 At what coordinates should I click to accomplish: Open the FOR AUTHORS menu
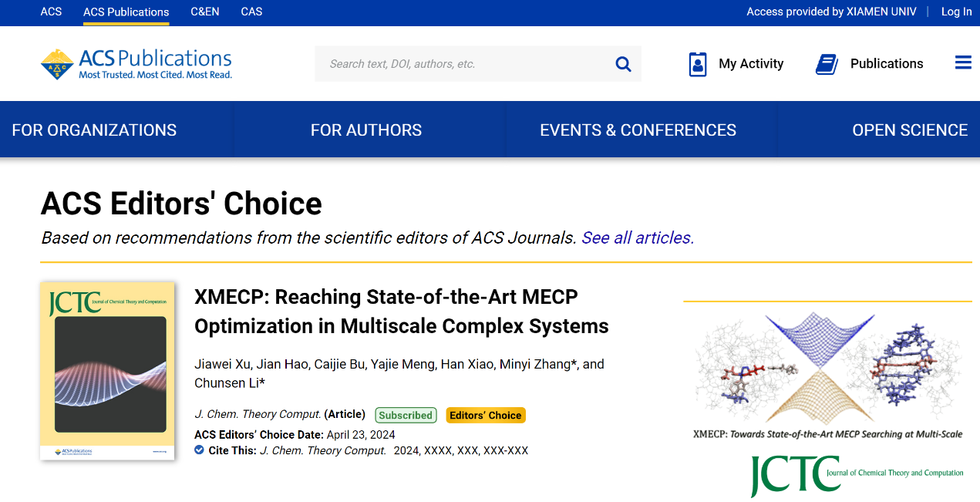point(366,130)
